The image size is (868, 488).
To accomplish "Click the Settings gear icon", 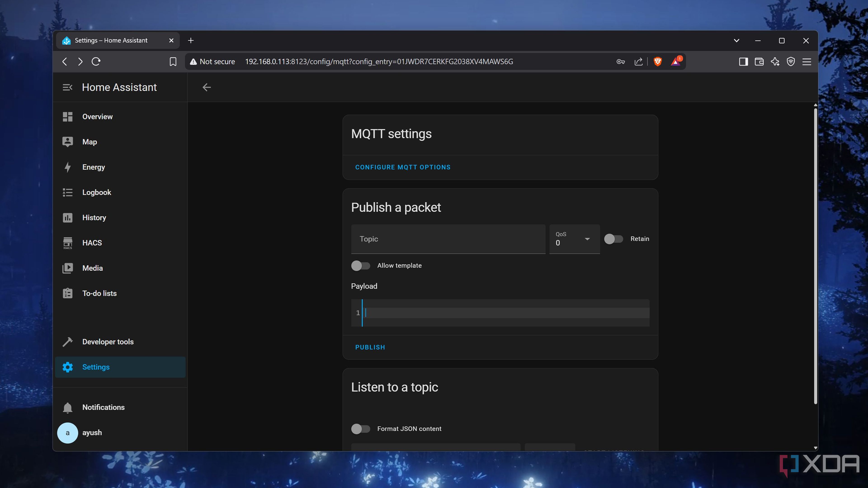I will point(67,367).
